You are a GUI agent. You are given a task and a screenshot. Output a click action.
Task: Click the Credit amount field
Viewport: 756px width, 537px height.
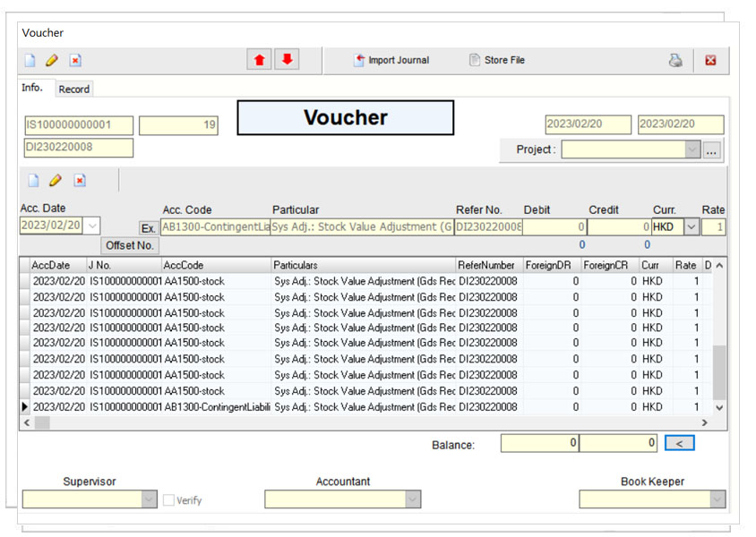(x=619, y=226)
